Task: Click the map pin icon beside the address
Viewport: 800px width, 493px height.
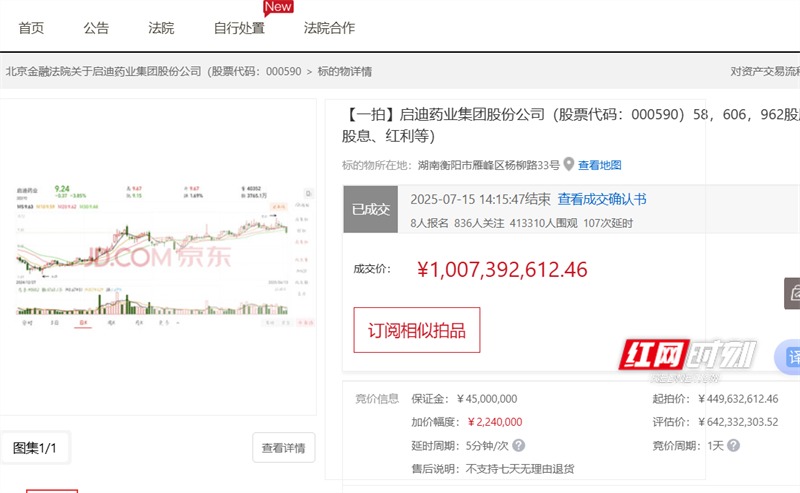Action: 568,164
